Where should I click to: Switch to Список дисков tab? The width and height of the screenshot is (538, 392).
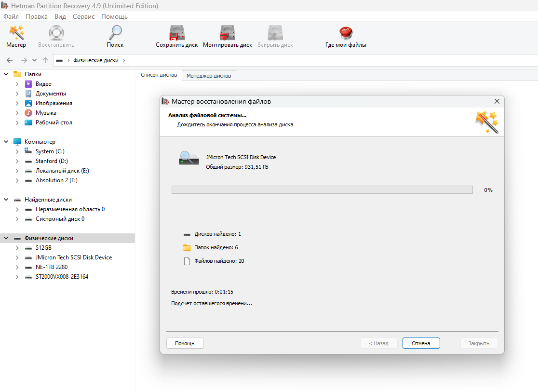pyautogui.click(x=159, y=75)
